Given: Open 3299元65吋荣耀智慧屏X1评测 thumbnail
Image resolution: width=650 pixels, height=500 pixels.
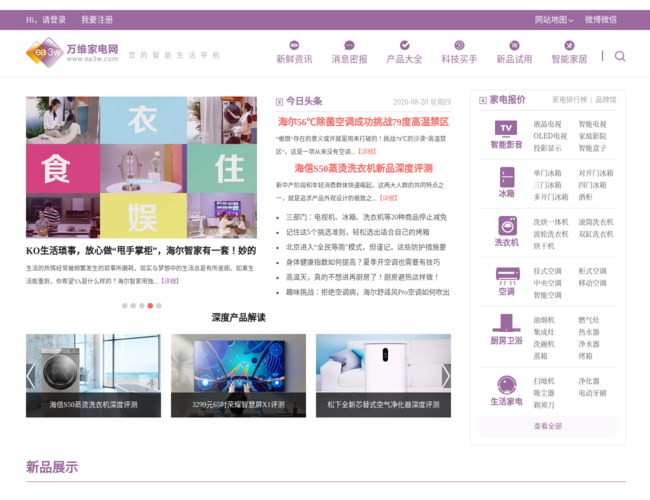Looking at the screenshot, I should coord(238,376).
